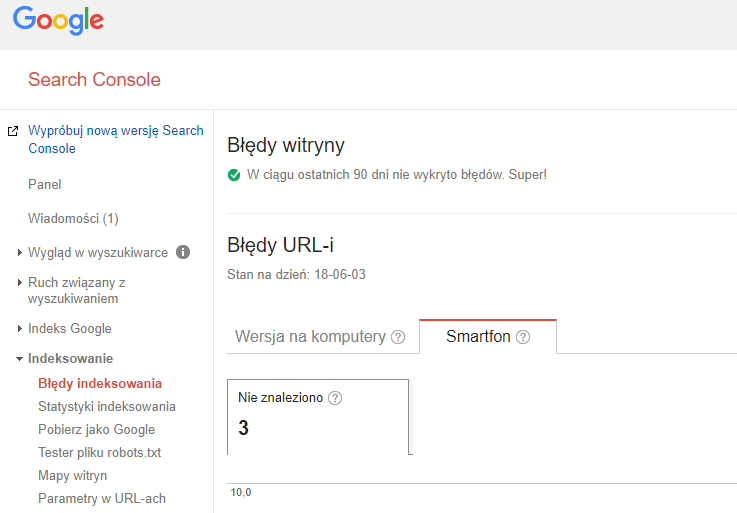Collapse the Indeksowanie section

[20, 359]
